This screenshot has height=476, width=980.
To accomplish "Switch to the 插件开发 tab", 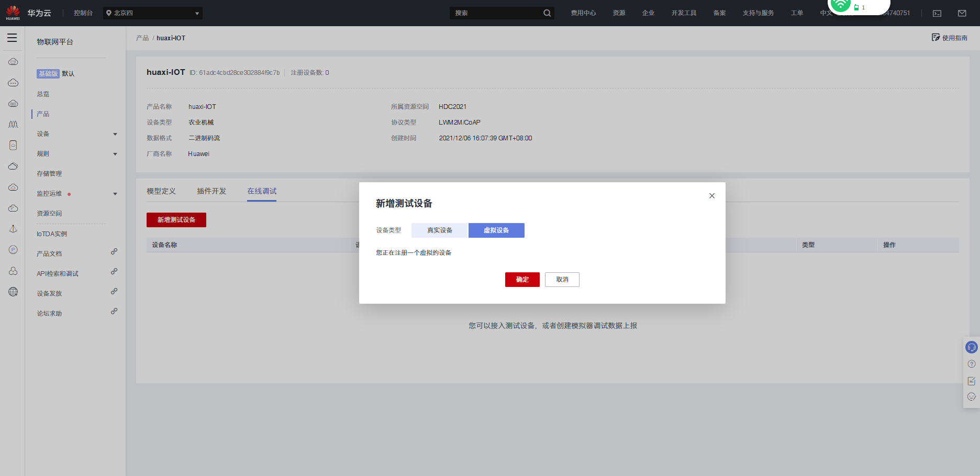I will (211, 191).
